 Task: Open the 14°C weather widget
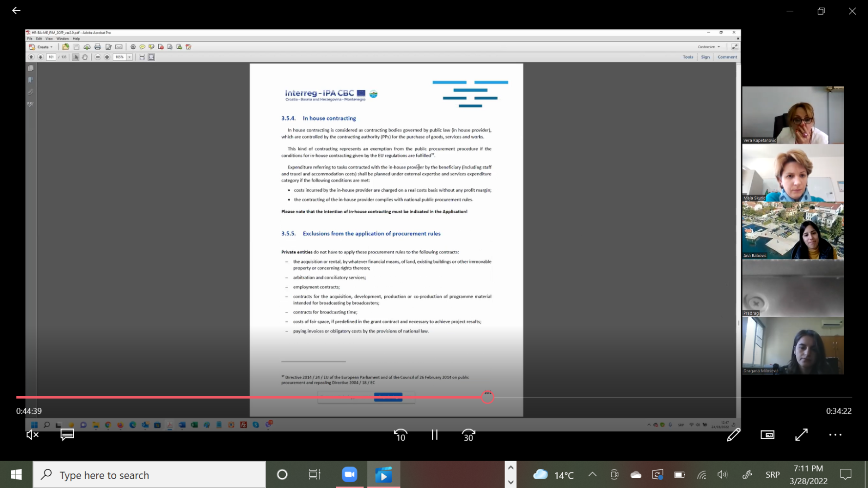tap(553, 475)
